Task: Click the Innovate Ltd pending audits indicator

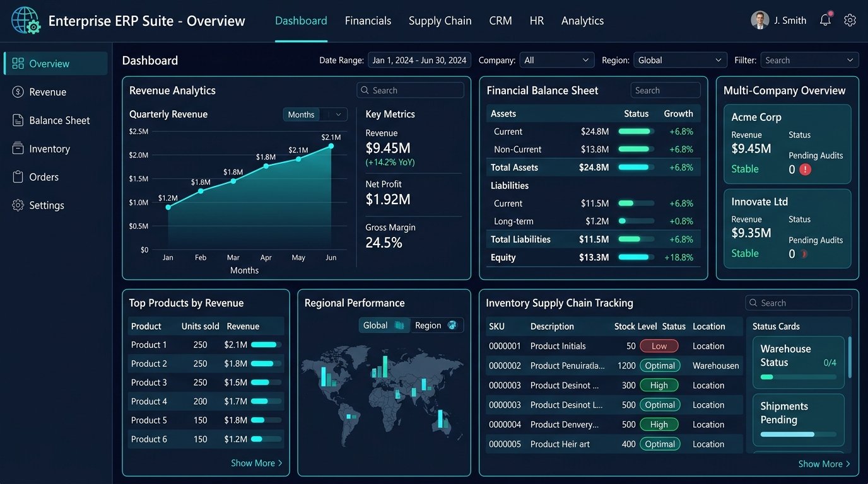Action: (x=803, y=254)
